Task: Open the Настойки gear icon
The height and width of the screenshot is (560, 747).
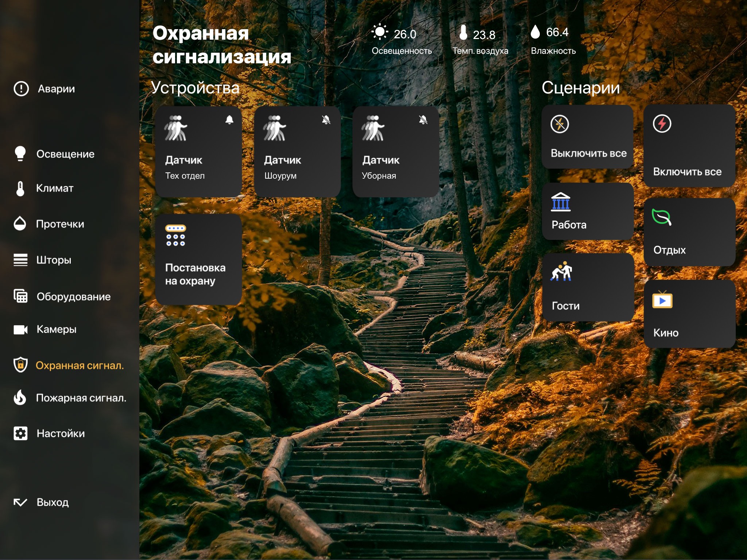Action: tap(20, 433)
